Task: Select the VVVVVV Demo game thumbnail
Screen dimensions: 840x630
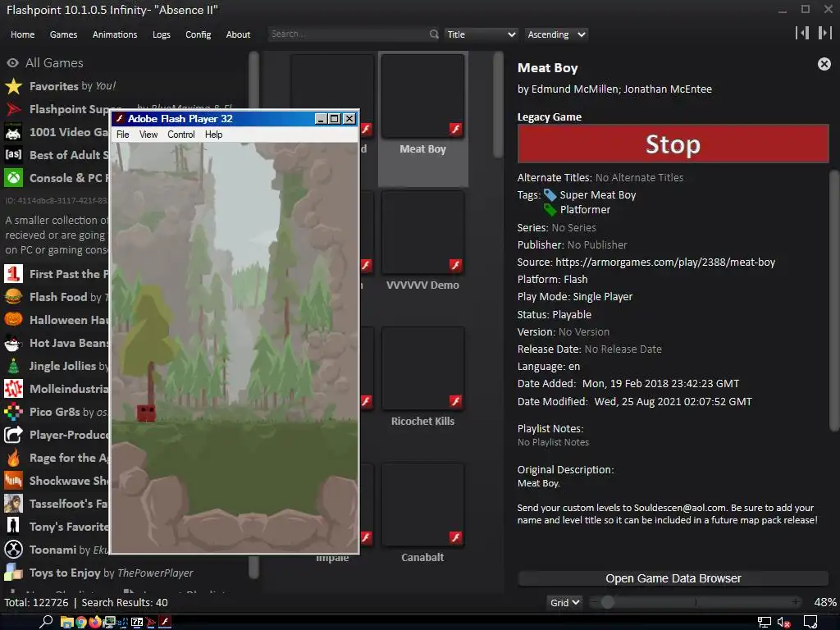Action: pos(422,232)
